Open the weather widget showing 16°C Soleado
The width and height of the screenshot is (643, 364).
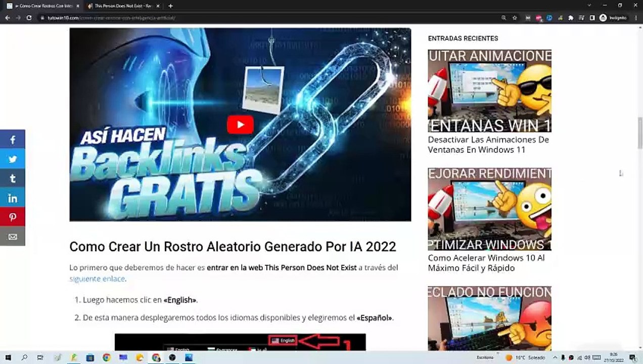click(526, 358)
